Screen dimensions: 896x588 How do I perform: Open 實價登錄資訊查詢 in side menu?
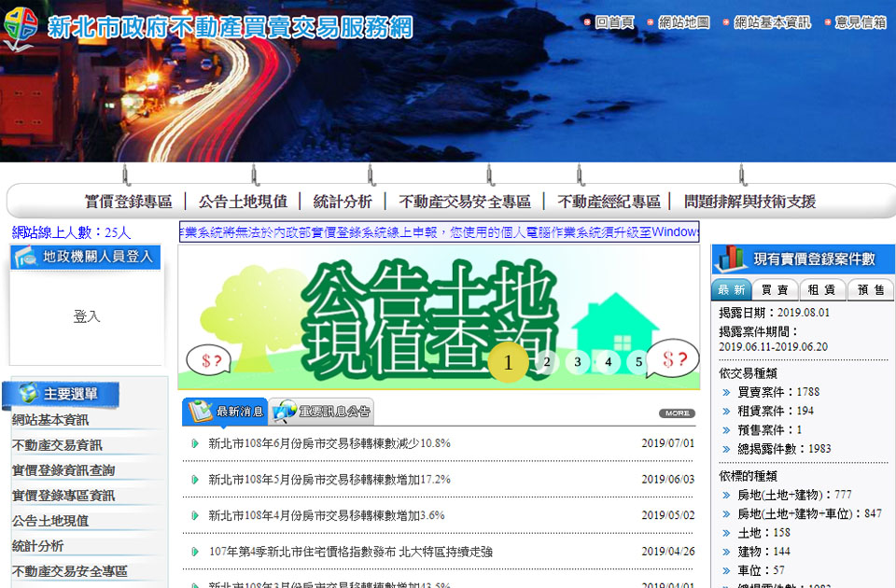[x=63, y=470]
